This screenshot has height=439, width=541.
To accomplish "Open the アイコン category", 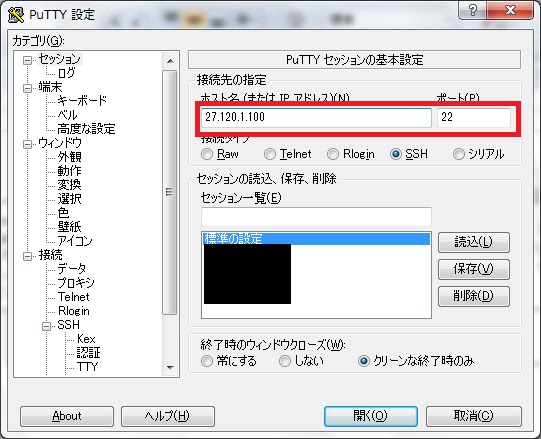I will [75, 241].
